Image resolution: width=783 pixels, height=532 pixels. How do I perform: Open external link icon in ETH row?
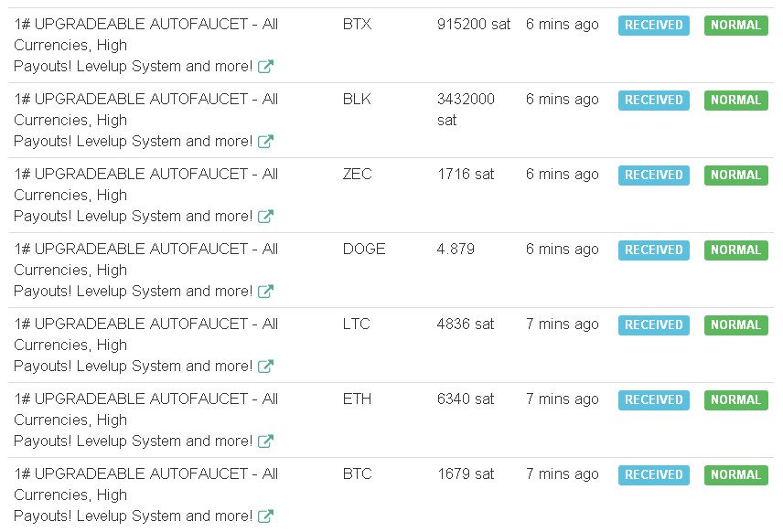(265, 442)
